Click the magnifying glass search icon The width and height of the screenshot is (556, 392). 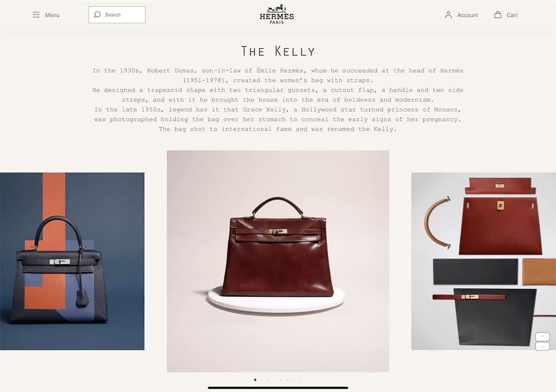pyautogui.click(x=97, y=15)
